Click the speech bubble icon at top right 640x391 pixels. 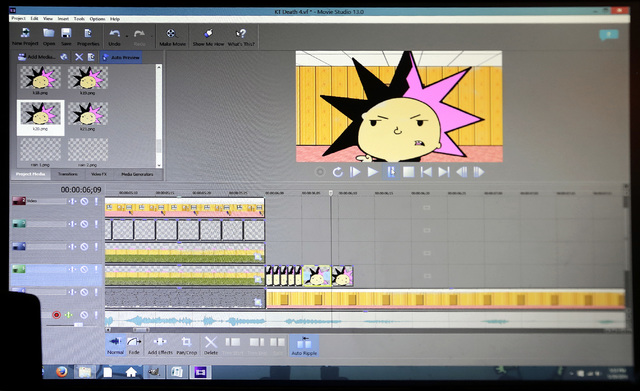[x=609, y=35]
